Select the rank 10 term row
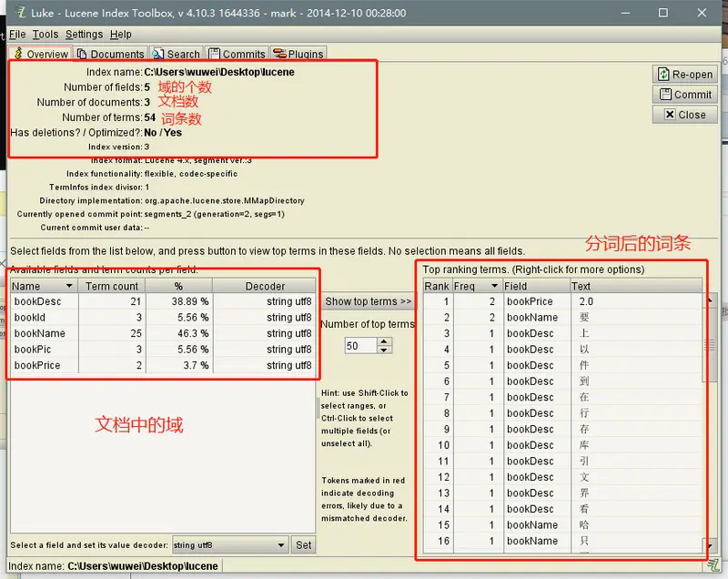Viewport: 728px width, 579px height. (x=562, y=445)
